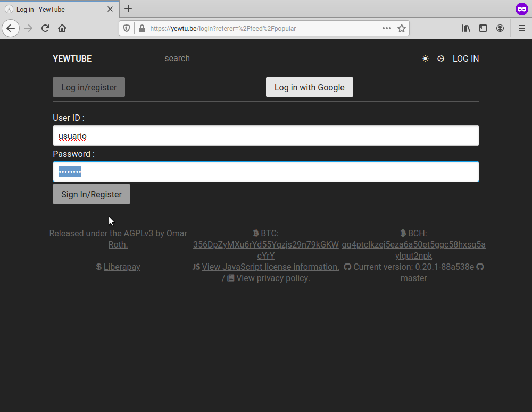Click the GitHub icon after 88a538e
Image resolution: width=532 pixels, height=412 pixels.
480,267
